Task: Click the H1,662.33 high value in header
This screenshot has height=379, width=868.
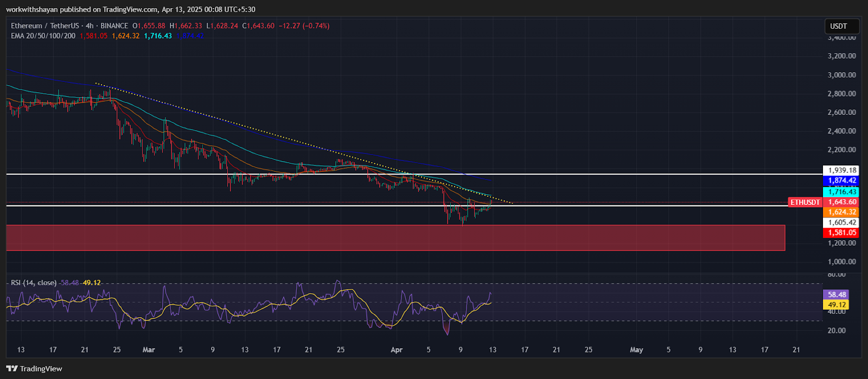Action: pos(186,25)
